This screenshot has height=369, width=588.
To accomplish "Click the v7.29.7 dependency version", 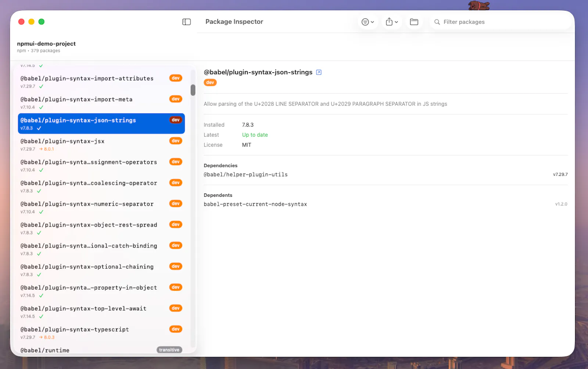I will coord(560,174).
